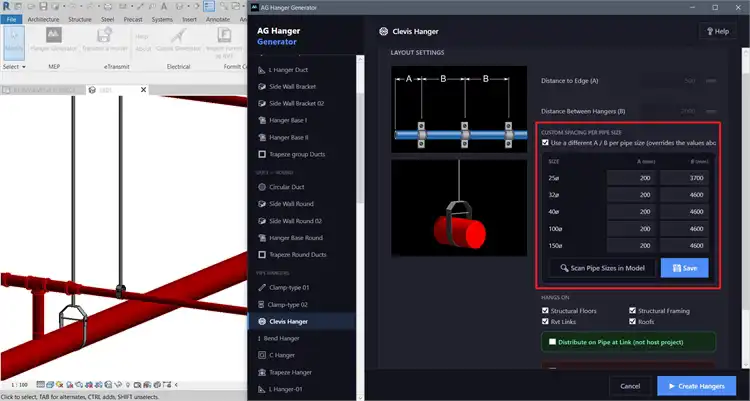
Task: Open Systems ribbon tab
Action: pyautogui.click(x=162, y=20)
